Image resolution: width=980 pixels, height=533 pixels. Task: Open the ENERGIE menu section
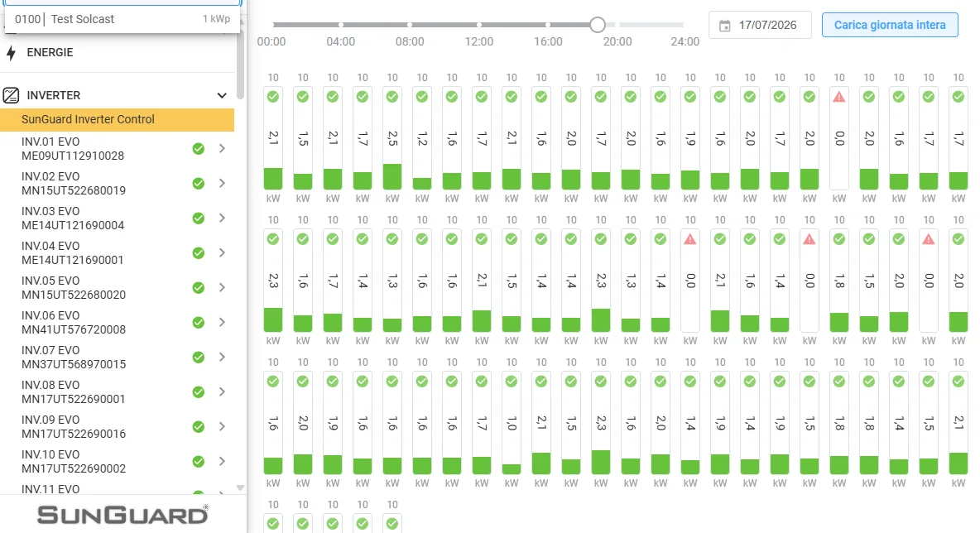50,53
